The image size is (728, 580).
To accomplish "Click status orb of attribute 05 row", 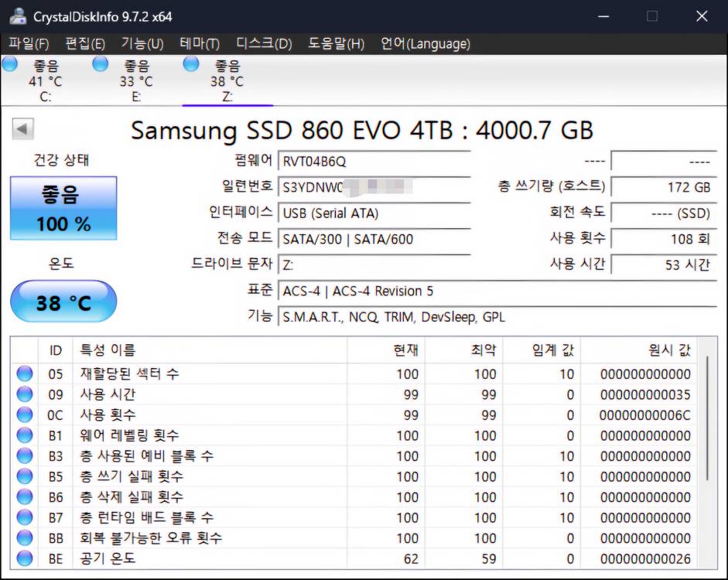I will (25, 374).
